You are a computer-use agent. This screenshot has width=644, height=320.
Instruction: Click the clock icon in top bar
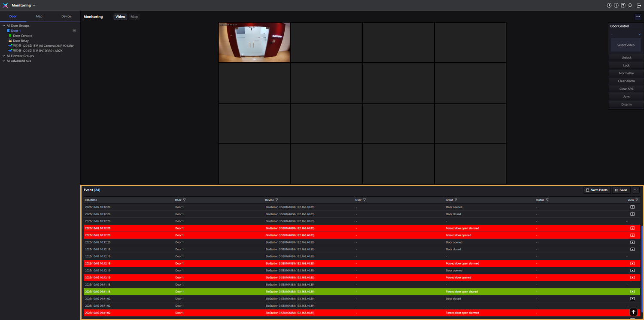click(609, 6)
